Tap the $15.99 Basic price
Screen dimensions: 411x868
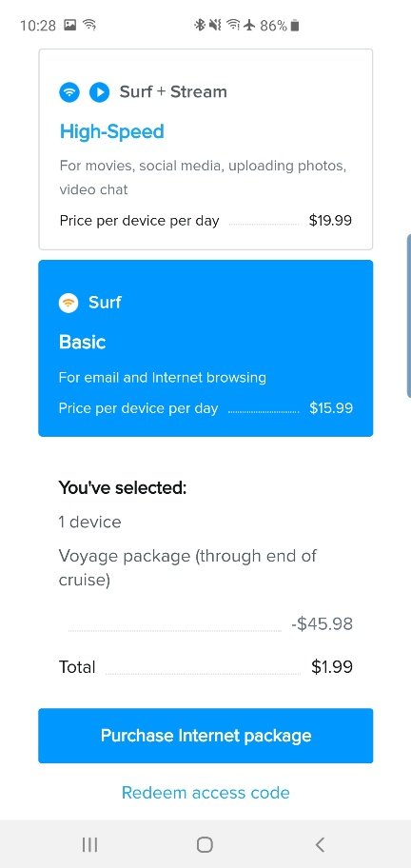tap(331, 408)
